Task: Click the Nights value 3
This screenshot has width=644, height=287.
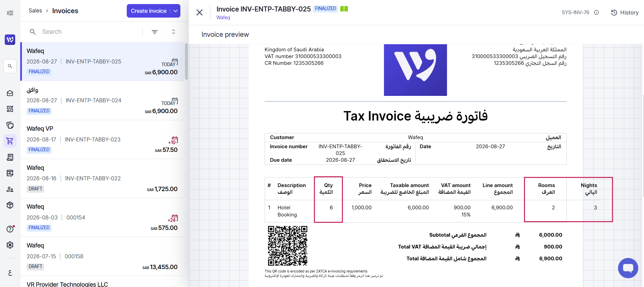Action: (595, 208)
